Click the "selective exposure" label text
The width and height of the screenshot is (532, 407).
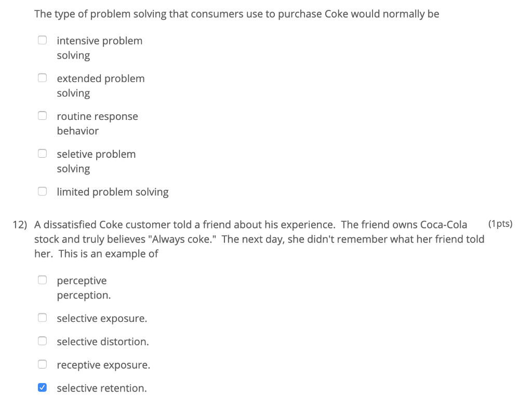click(102, 318)
